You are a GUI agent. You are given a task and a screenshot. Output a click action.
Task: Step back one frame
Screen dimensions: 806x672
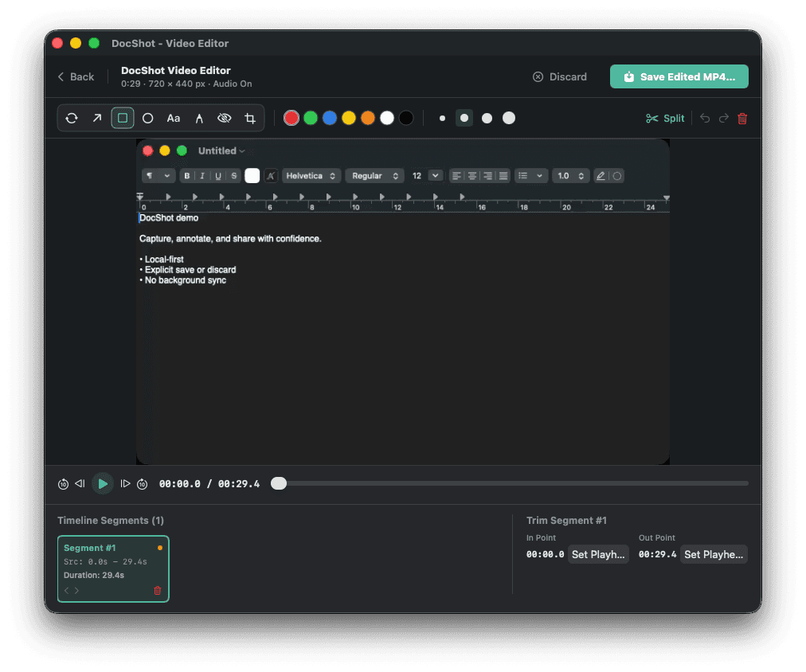pos(80,483)
